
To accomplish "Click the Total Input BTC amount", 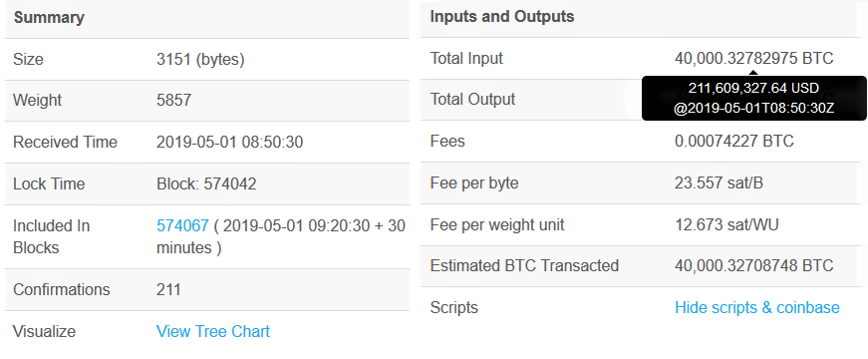I will click(754, 58).
